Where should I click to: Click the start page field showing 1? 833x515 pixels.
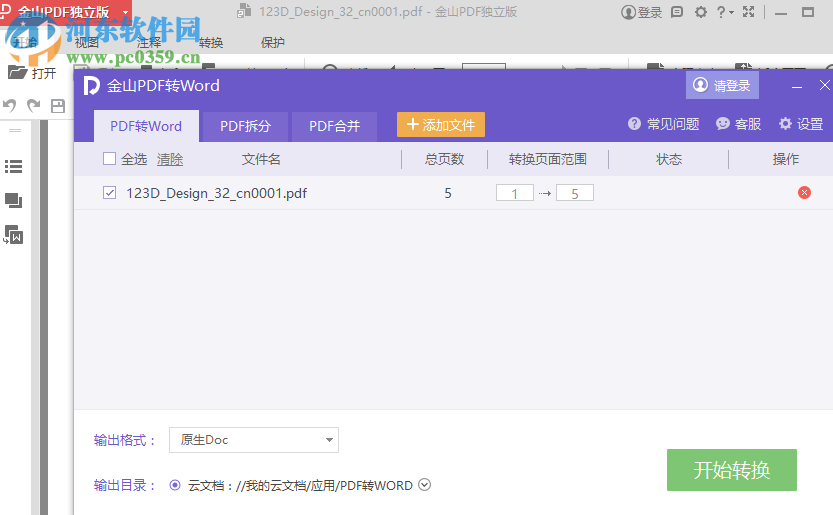(515, 193)
